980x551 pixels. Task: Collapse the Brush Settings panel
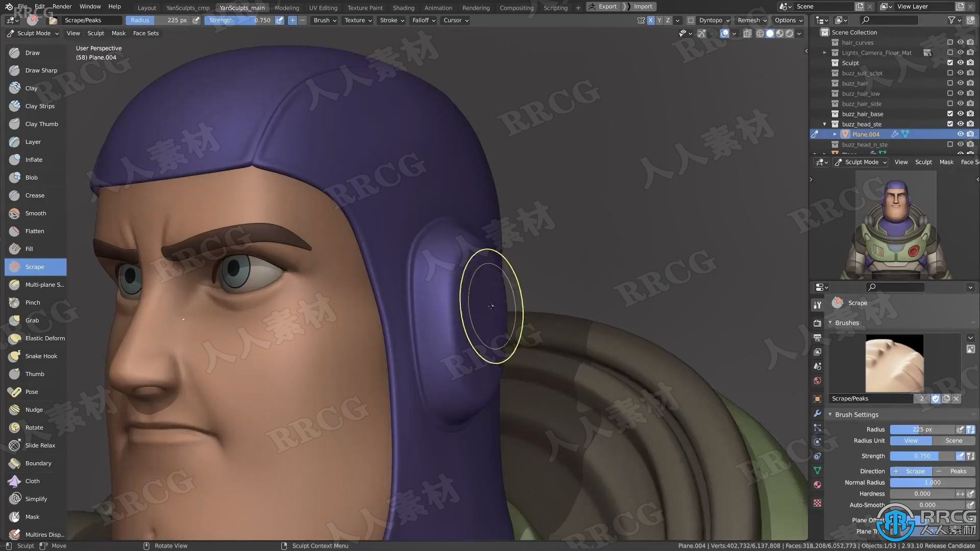pos(830,415)
